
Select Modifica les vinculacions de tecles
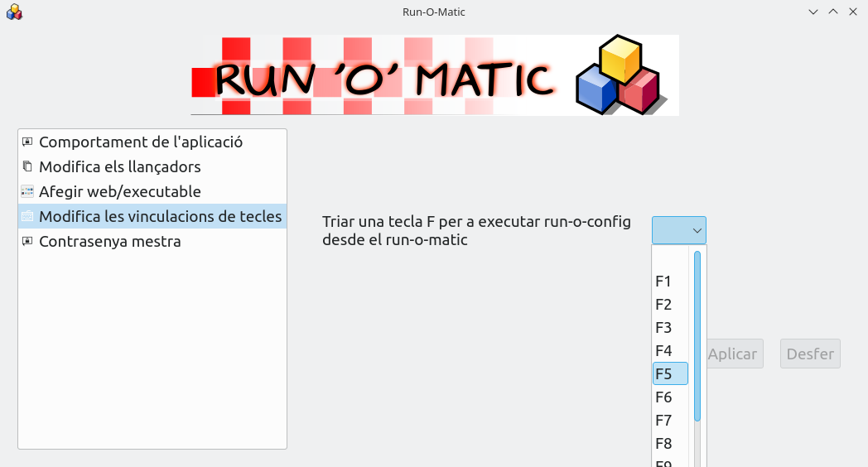point(152,216)
